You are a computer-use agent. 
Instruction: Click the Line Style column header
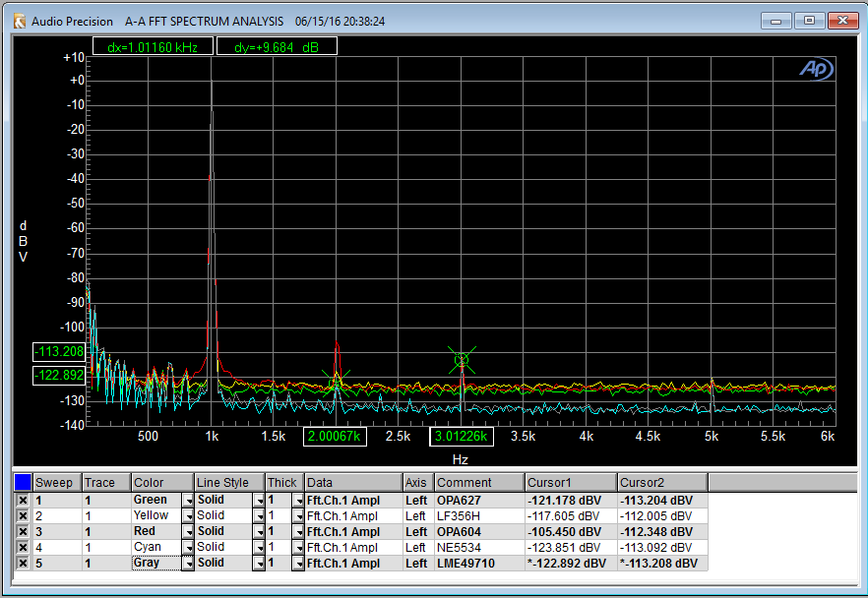(229, 482)
